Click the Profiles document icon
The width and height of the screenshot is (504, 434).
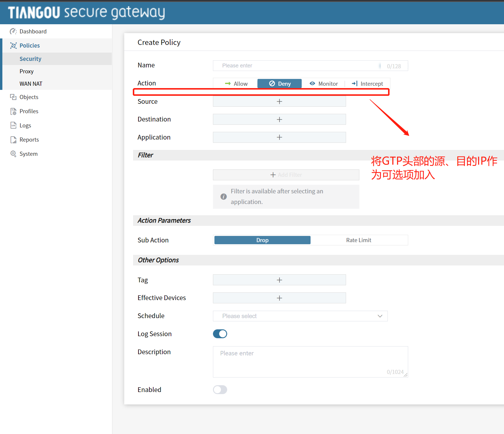(13, 111)
